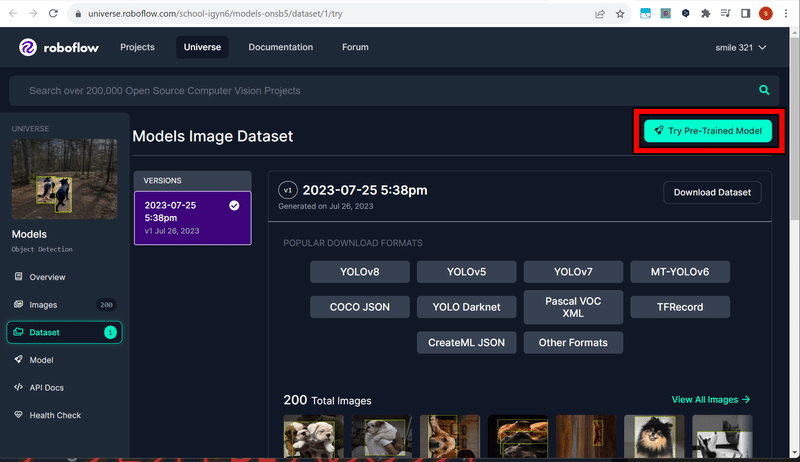Open the black Pomeranian dog thumbnail
The image size is (800, 462).
654,436
